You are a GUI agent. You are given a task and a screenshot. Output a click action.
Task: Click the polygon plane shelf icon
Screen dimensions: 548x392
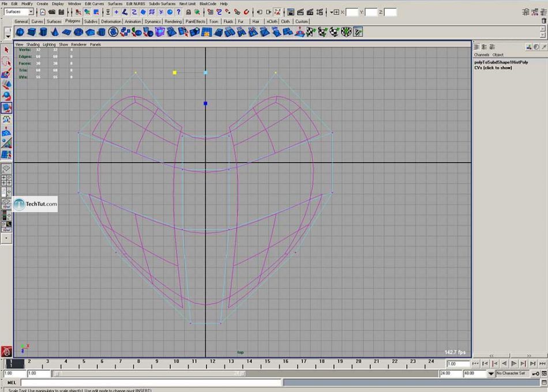pos(66,32)
